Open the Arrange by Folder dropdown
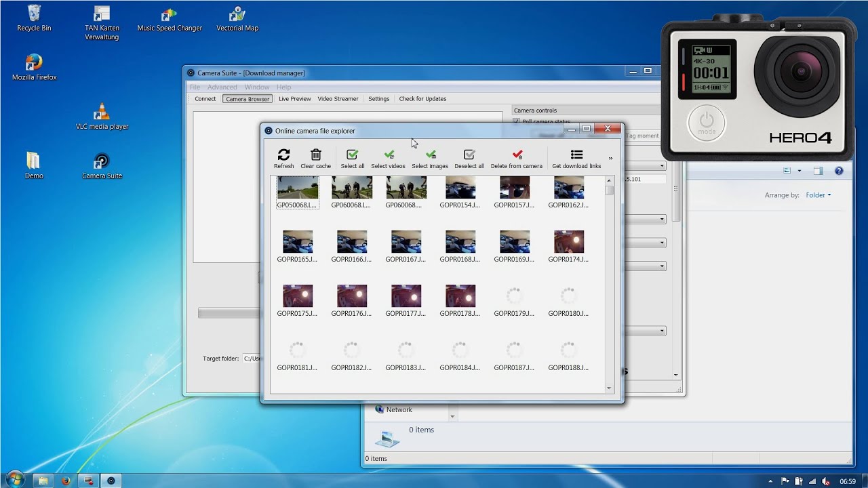868x488 pixels. 818,195
